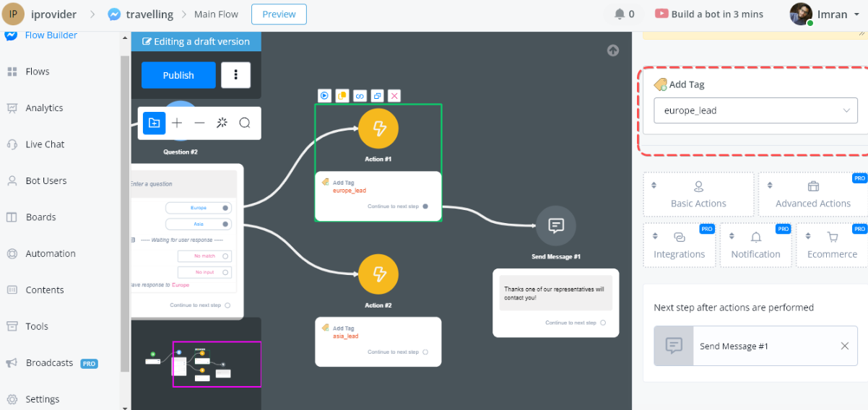Click the link icon above Action #1

[360, 95]
